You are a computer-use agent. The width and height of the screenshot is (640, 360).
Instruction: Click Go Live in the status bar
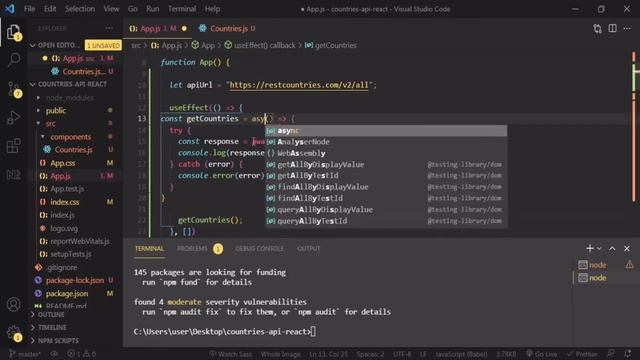tap(542, 354)
